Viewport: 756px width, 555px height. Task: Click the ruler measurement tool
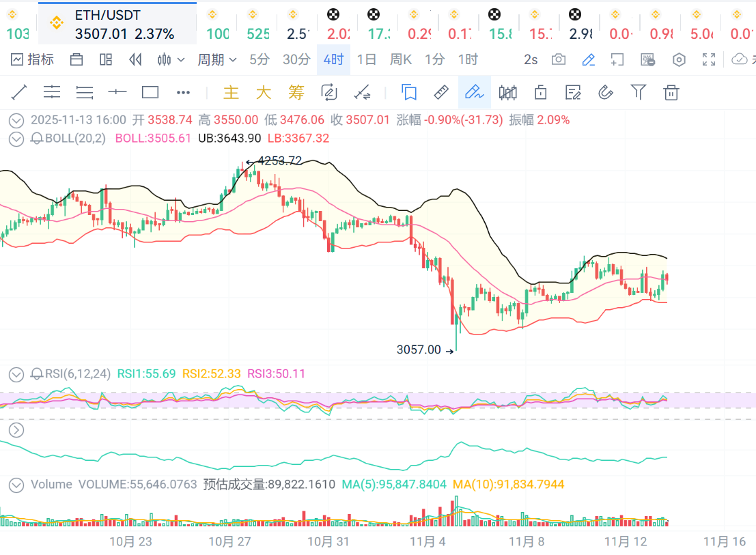click(x=441, y=92)
